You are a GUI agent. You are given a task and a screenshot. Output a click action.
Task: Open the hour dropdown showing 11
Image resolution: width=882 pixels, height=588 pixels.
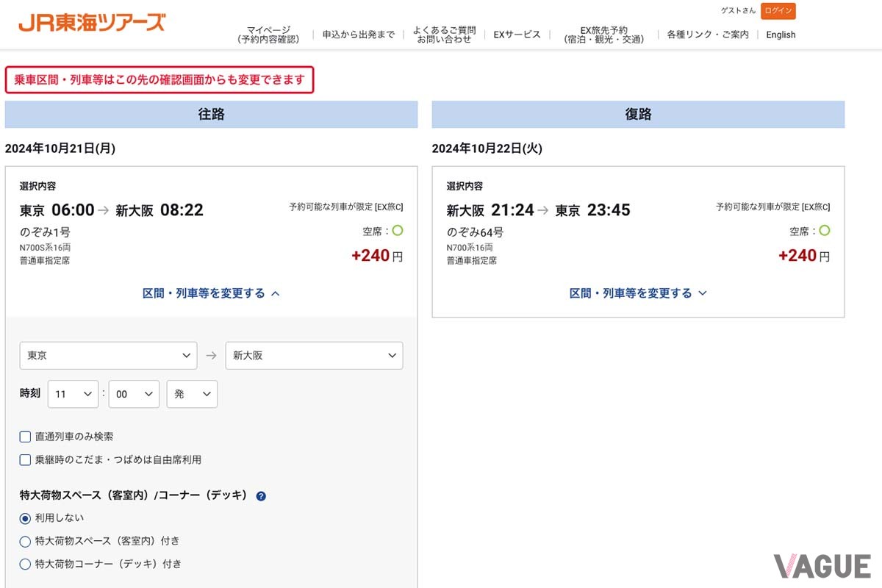coord(73,394)
